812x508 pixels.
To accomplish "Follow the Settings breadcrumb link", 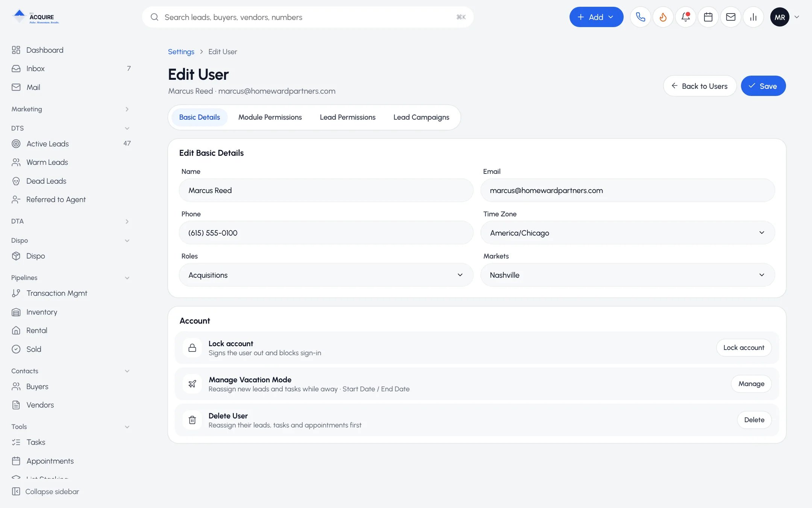I will tap(181, 52).
